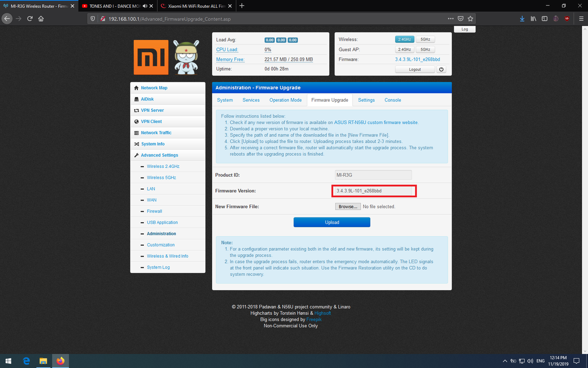The width and height of the screenshot is (588, 368).
Task: Open the Firefox downloads arrow
Action: [x=522, y=19]
